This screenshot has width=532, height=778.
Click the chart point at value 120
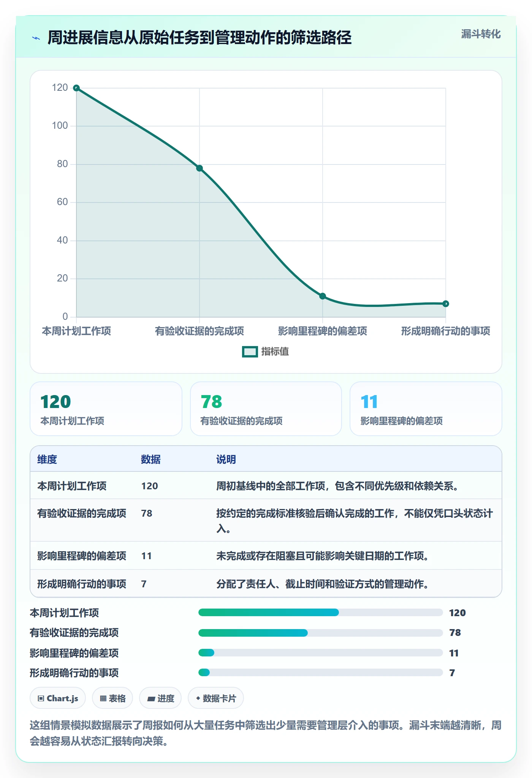click(x=76, y=88)
